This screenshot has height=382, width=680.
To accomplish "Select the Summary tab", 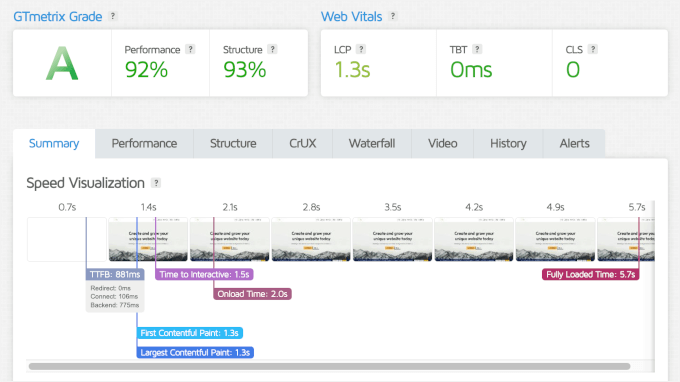I will 54,144.
